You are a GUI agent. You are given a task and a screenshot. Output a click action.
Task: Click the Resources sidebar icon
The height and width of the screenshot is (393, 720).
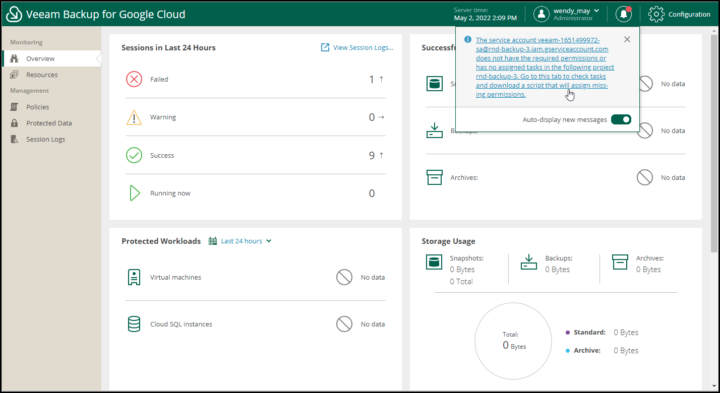point(14,75)
